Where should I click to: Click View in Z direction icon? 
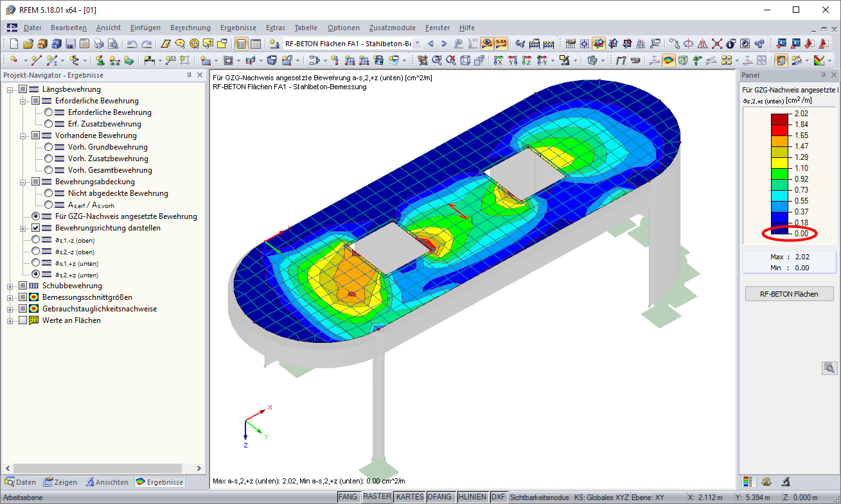(x=527, y=60)
